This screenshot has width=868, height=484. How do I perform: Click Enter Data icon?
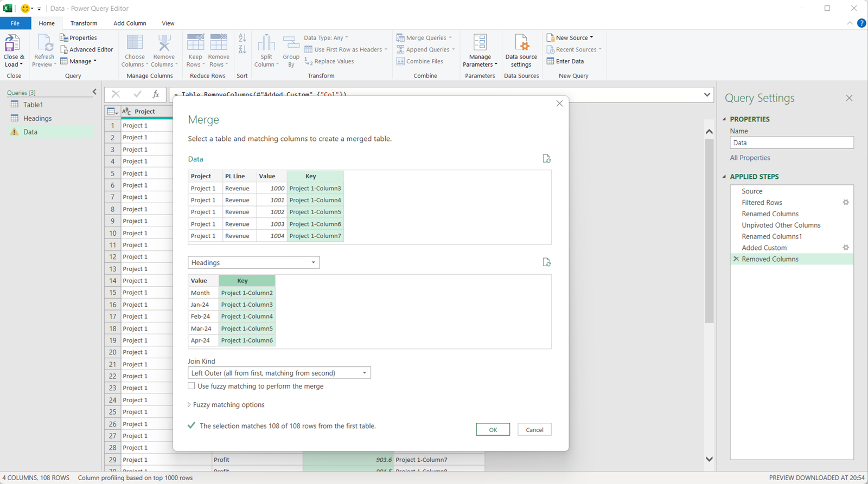click(x=550, y=61)
